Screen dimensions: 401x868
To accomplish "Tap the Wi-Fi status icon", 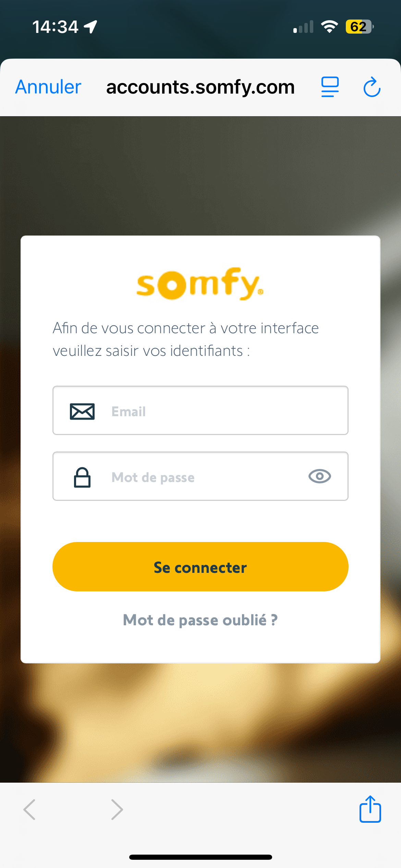I will point(329,27).
